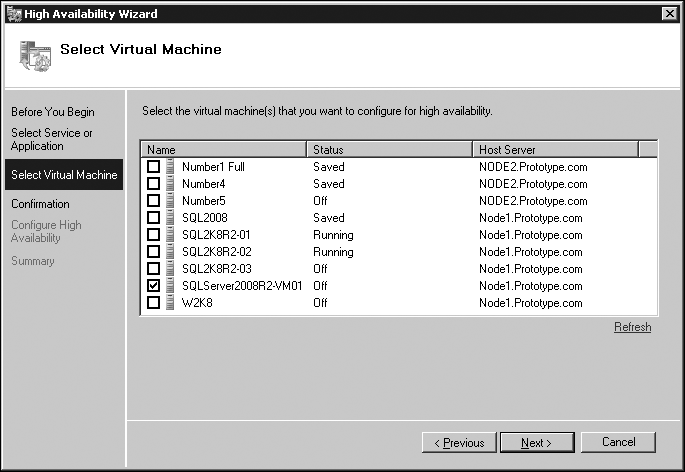The image size is (685, 472).
Task: Click the SQL2K8R2-01 server icon
Action: tap(170, 235)
